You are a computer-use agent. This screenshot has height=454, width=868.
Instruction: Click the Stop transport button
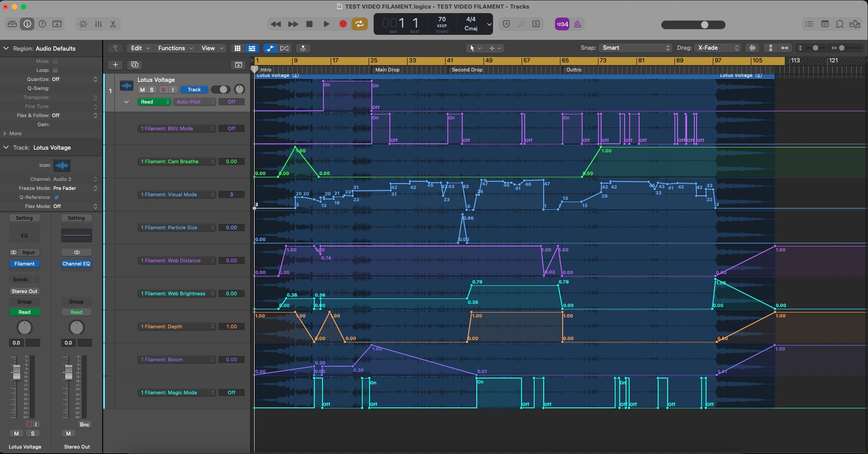(309, 24)
